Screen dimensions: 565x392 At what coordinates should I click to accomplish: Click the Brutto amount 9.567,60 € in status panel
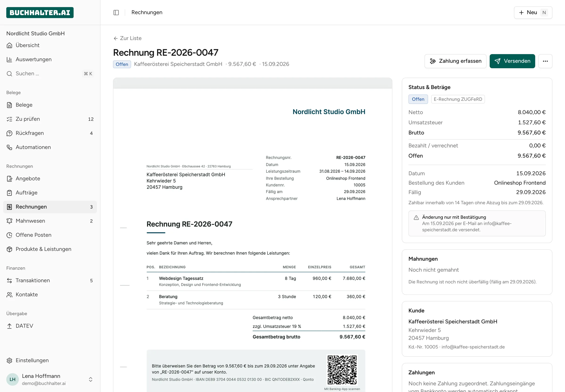531,133
